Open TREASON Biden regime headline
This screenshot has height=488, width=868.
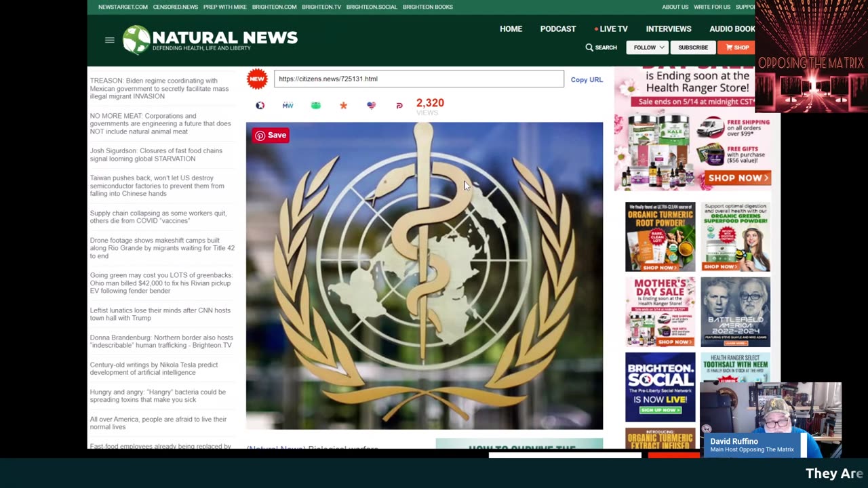click(159, 89)
